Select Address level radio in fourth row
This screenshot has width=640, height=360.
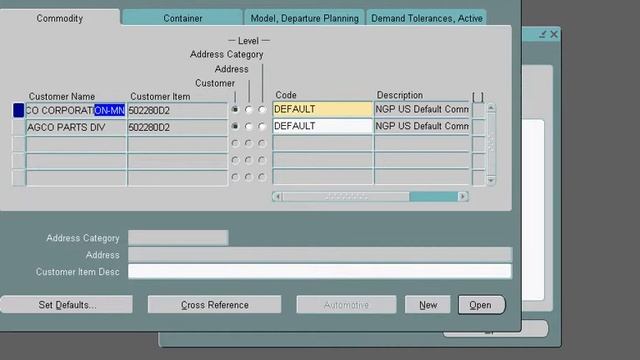coord(249,160)
